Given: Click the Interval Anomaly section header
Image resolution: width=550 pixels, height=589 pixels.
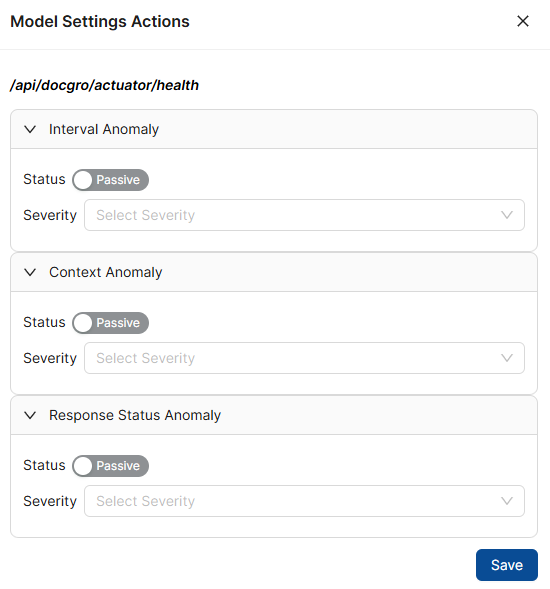Looking at the screenshot, I should [x=274, y=129].
